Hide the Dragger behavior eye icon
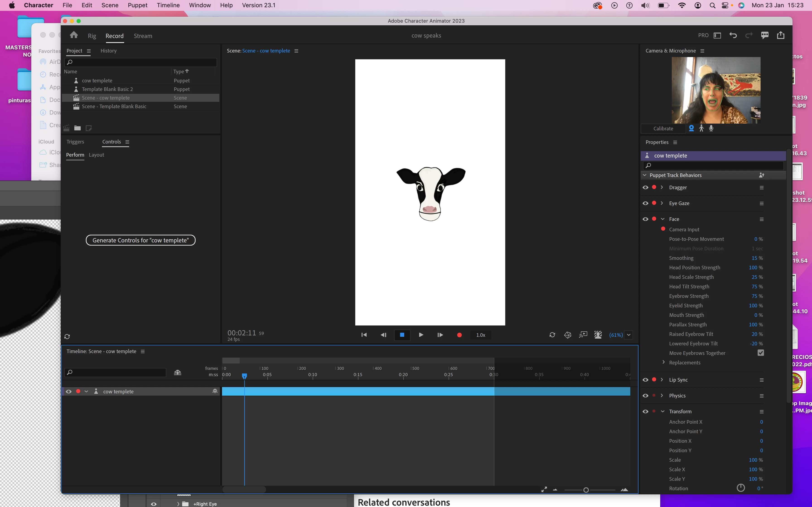812x507 pixels. pos(645,187)
